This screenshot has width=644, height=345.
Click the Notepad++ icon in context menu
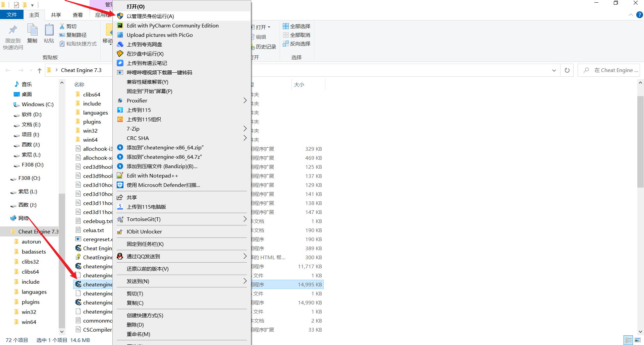120,176
